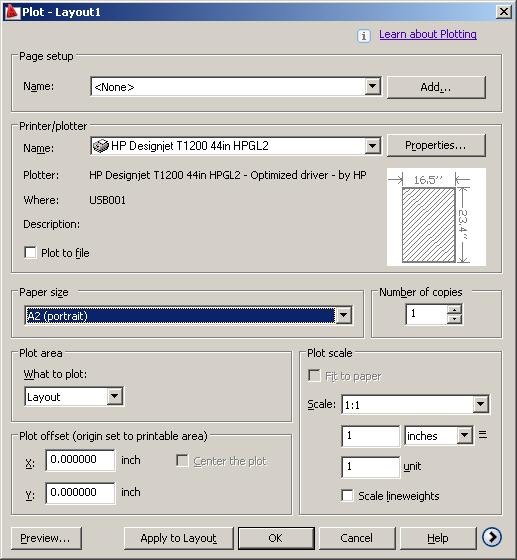The image size is (517, 560).
Task: Check the Center the plot option
Action: point(182,460)
